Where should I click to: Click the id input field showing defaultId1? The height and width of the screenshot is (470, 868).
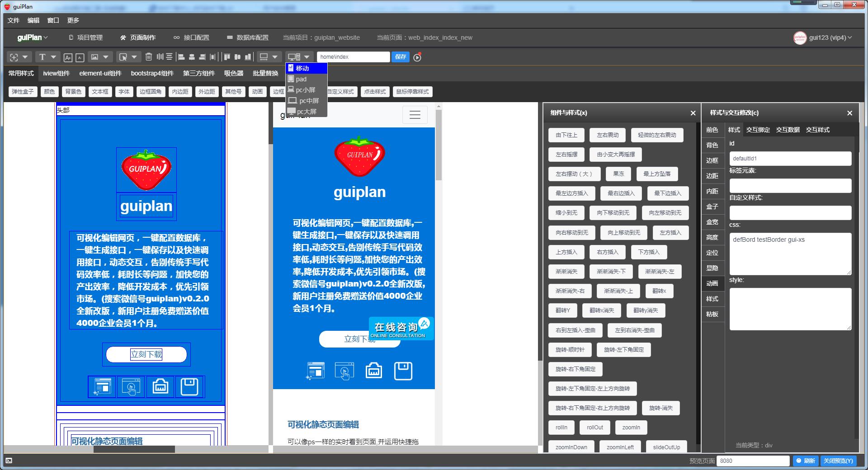pyautogui.click(x=790, y=159)
